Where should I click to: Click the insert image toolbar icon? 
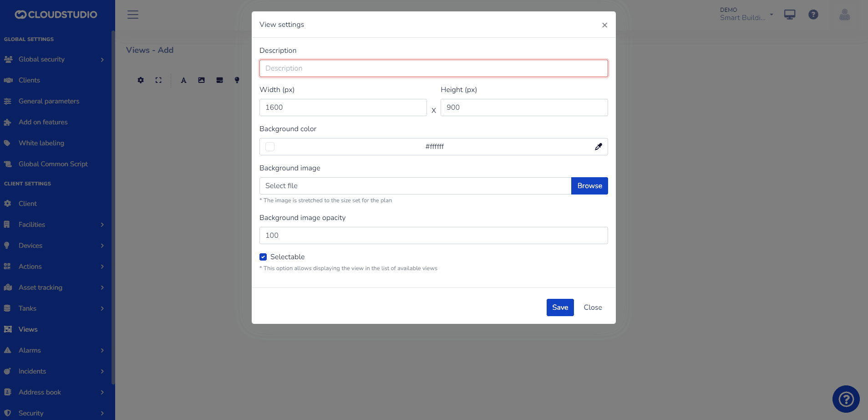(x=201, y=80)
